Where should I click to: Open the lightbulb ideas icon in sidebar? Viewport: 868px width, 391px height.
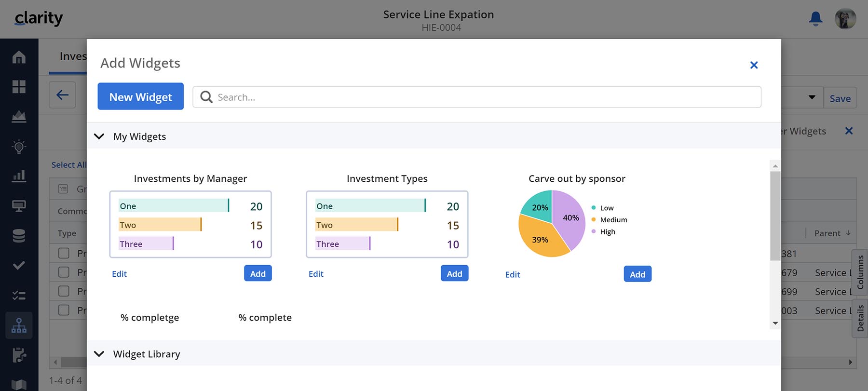click(x=19, y=147)
